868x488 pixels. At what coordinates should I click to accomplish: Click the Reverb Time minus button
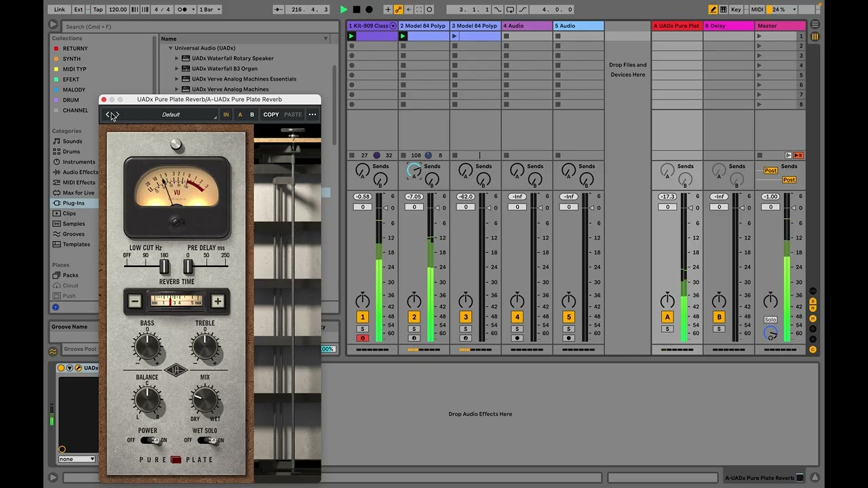coord(134,302)
